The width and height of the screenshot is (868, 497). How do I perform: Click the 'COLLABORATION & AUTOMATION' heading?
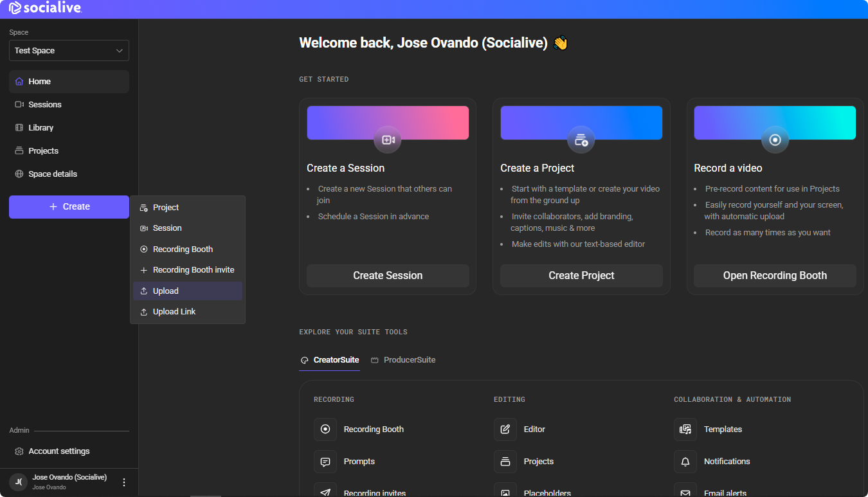pos(732,400)
